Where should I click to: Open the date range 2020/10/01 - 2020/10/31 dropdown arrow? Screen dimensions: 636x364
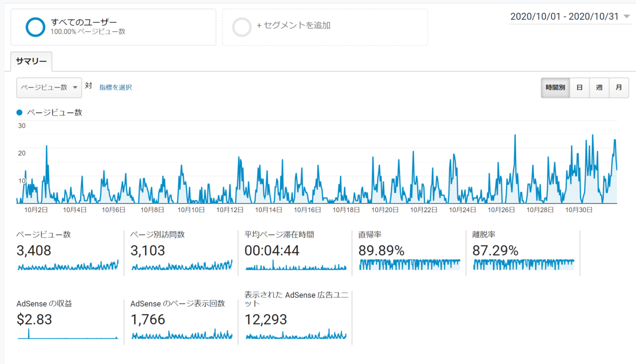click(x=626, y=17)
